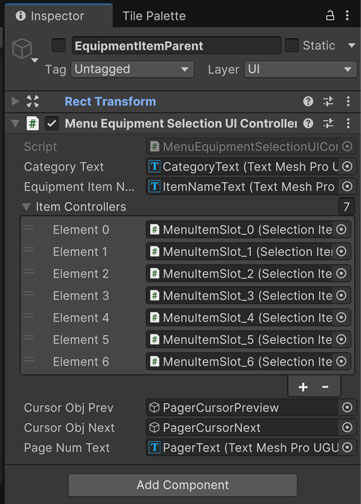The width and height of the screenshot is (361, 504).
Task: Expand the Rect Transform component
Action: [x=15, y=101]
